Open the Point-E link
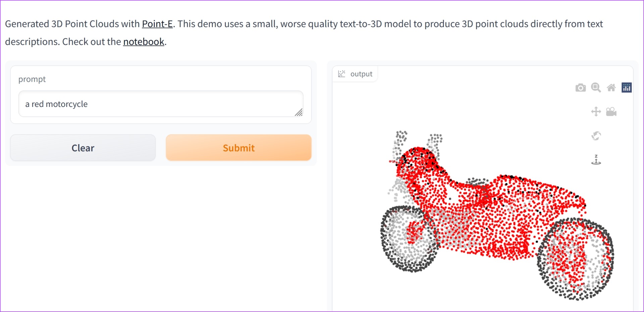Image resolution: width=644 pixels, height=312 pixels. [157, 24]
